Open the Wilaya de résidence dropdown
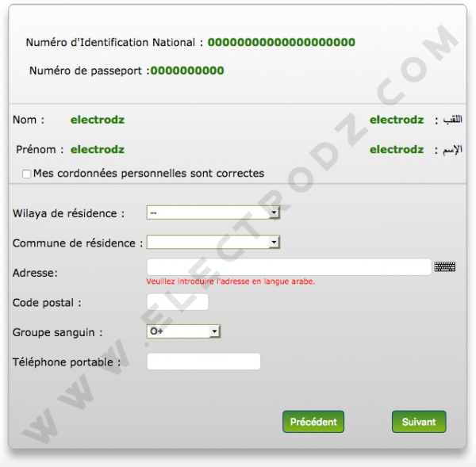 [213, 212]
